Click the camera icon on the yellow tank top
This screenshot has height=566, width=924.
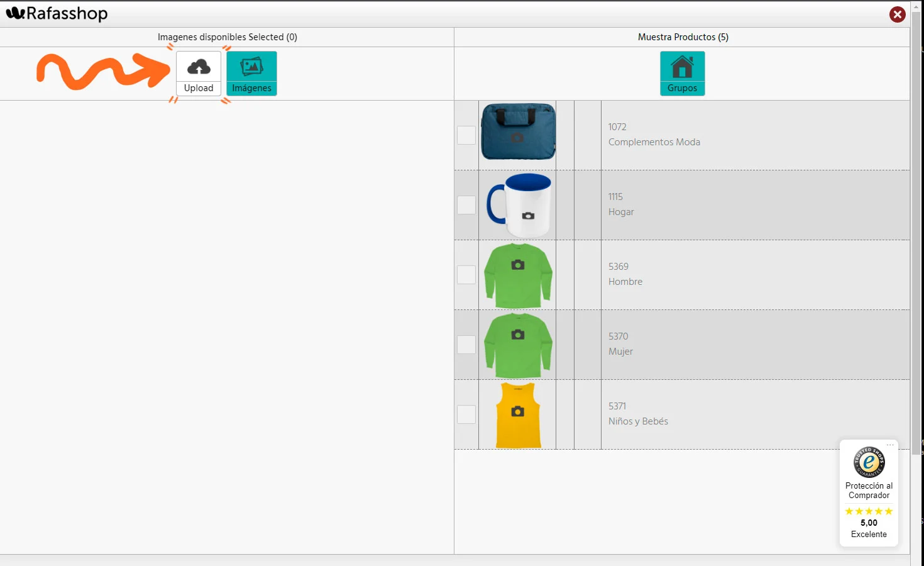(x=517, y=411)
